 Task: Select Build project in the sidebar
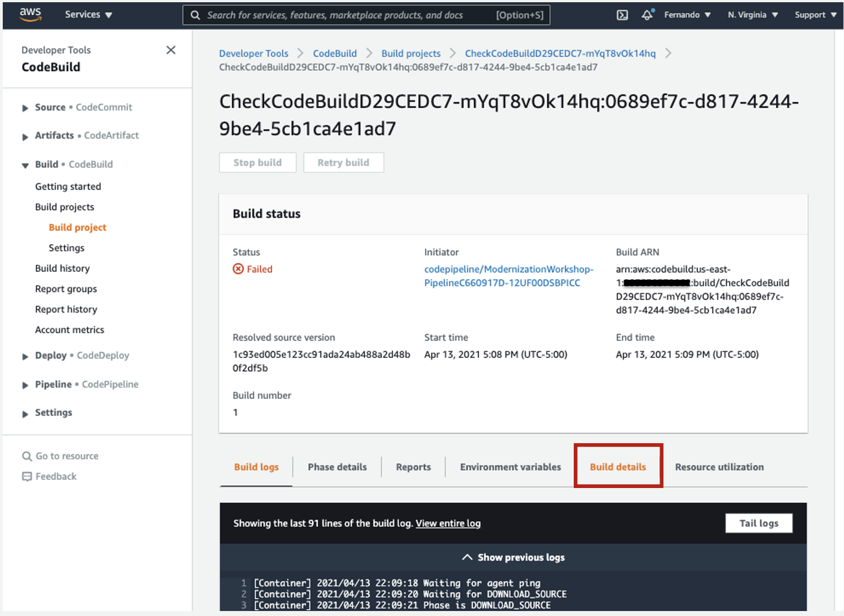(78, 228)
